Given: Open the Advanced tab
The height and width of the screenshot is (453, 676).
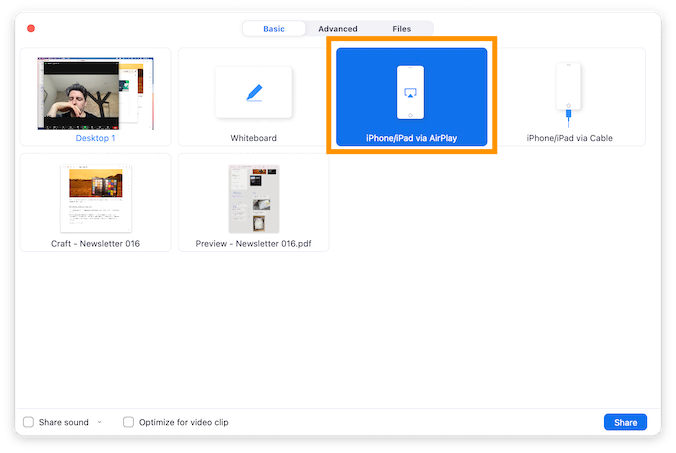Looking at the screenshot, I should click(x=338, y=29).
